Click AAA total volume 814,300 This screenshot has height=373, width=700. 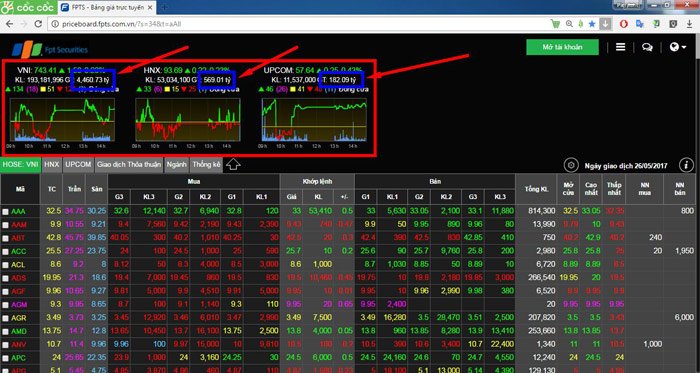(x=541, y=211)
